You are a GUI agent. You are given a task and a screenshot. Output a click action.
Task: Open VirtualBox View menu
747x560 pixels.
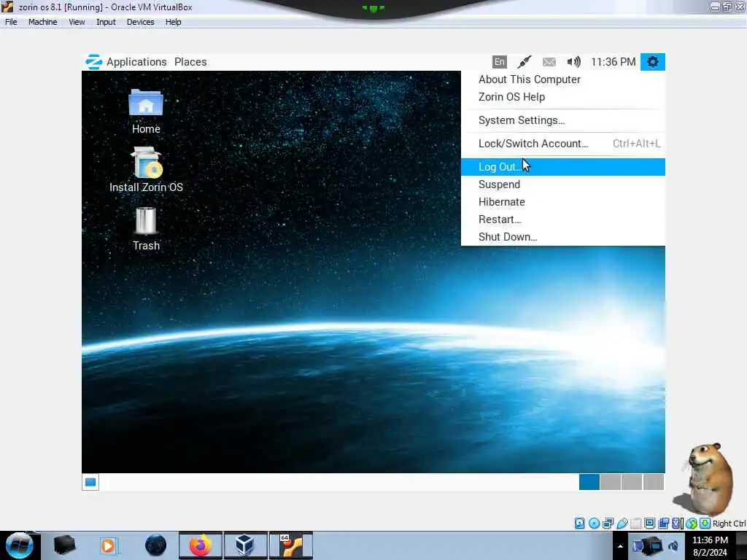coord(76,22)
